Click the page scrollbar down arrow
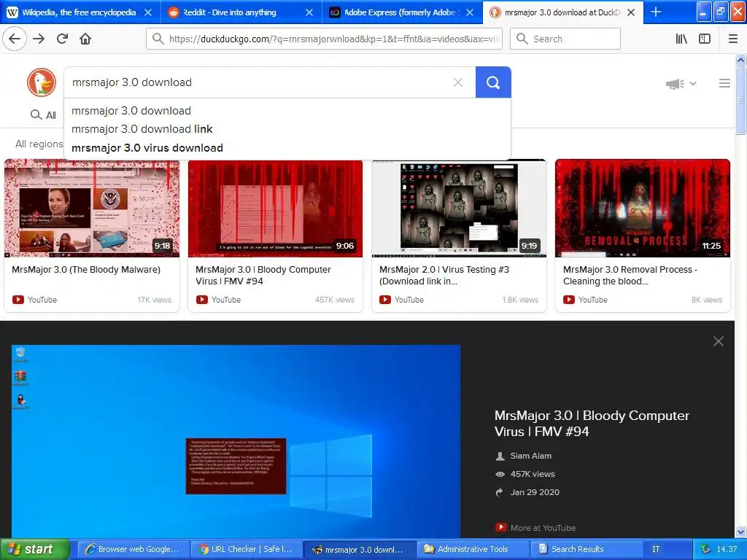 pos(740,532)
